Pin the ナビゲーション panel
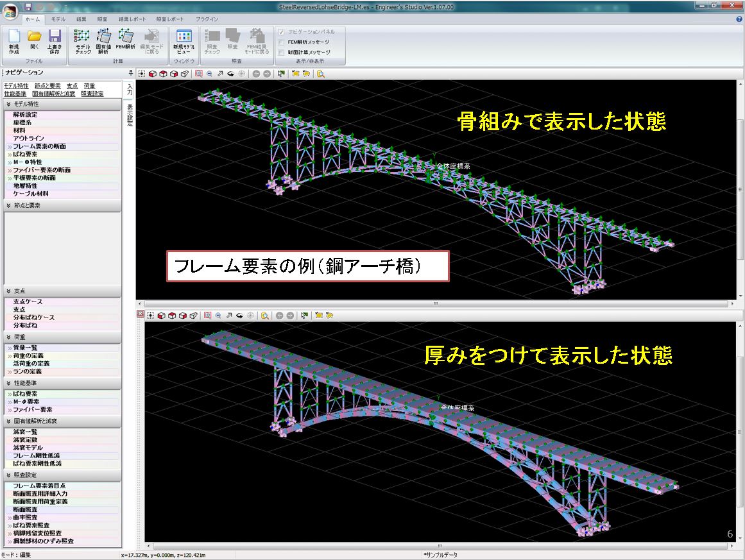Image resolution: width=745 pixels, height=560 pixels. 131,72
